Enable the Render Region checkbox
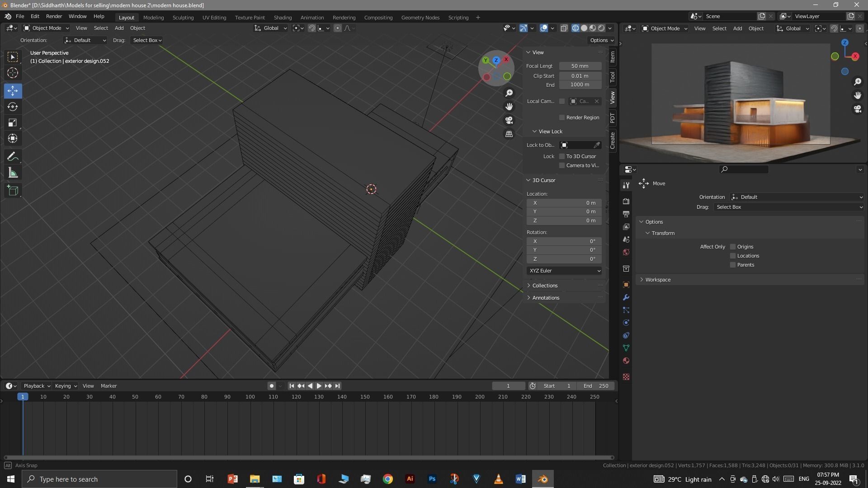This screenshot has width=868, height=488. click(x=562, y=117)
